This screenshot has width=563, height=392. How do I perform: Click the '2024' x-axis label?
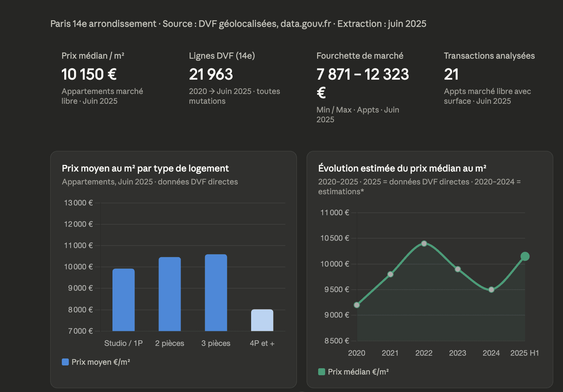[x=491, y=353]
